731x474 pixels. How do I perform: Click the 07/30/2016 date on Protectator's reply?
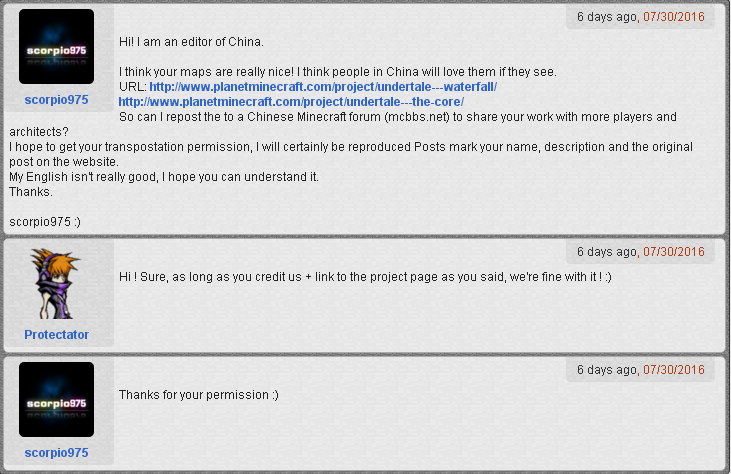click(x=673, y=252)
